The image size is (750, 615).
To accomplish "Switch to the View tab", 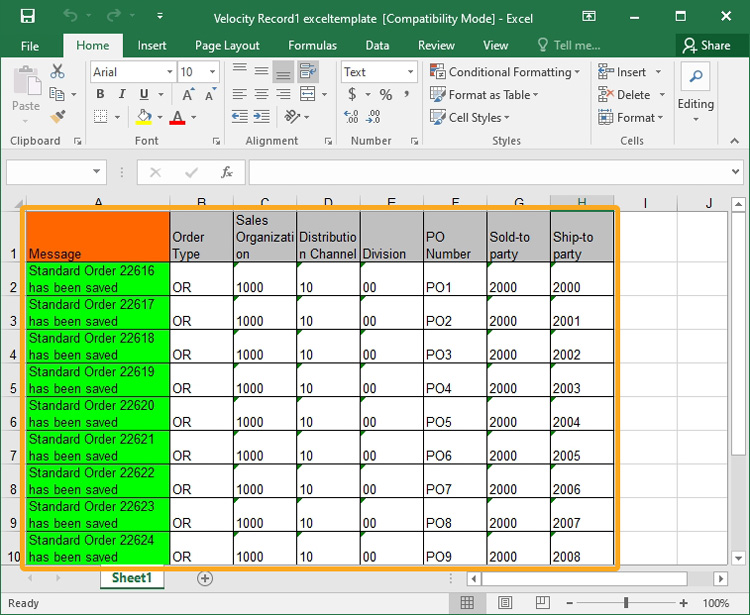I will [495, 46].
